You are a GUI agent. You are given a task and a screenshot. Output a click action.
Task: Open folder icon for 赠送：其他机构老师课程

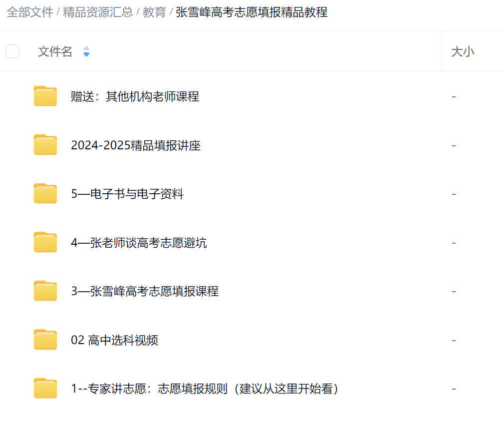pyautogui.click(x=45, y=96)
